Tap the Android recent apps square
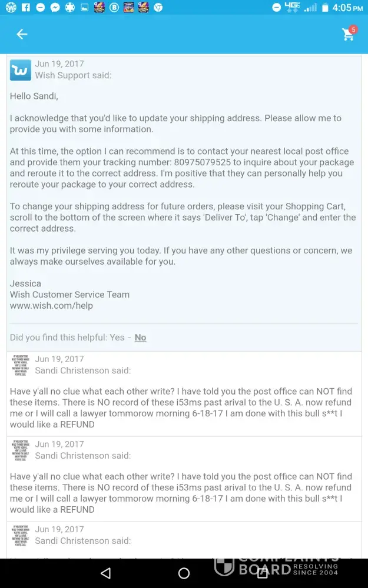Image resolution: width=368 pixels, height=588 pixels. tap(262, 573)
